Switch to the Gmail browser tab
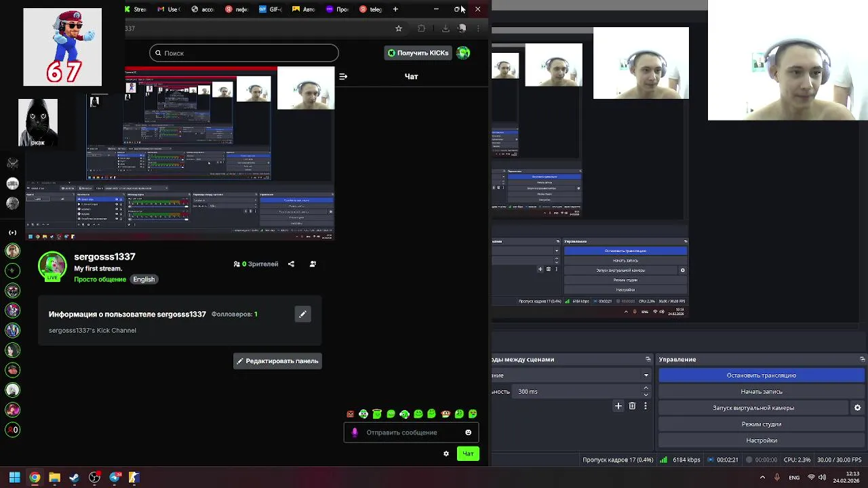868x488 pixels. click(x=168, y=9)
